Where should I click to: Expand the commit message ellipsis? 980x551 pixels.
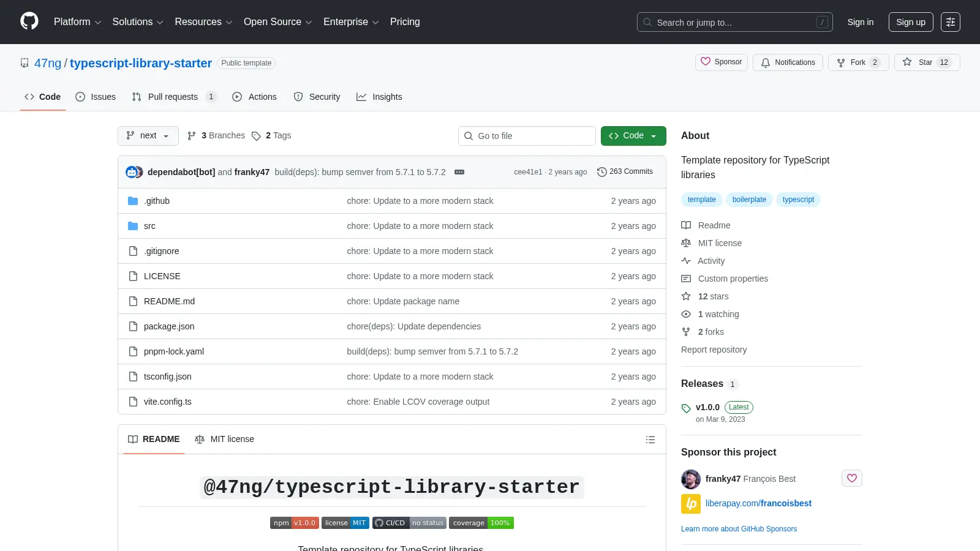[x=459, y=172]
